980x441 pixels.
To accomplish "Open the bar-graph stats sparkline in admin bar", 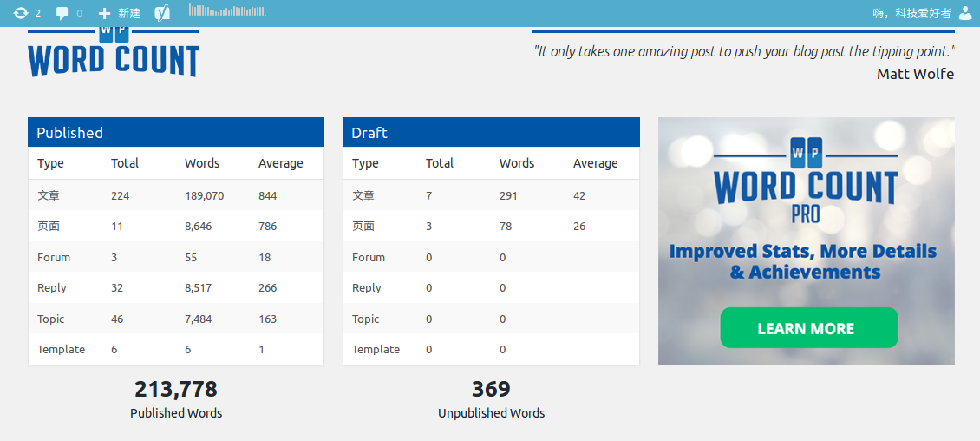I will (227, 10).
